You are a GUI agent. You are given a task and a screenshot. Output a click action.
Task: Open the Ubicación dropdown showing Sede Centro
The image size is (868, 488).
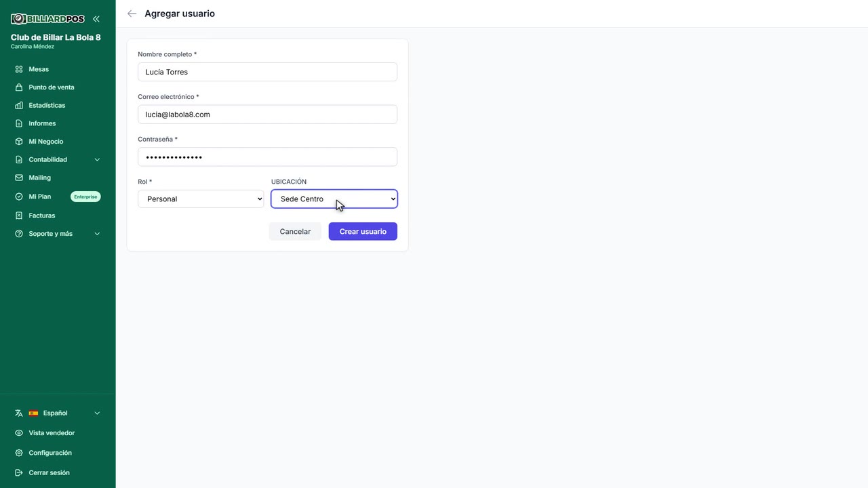click(334, 199)
